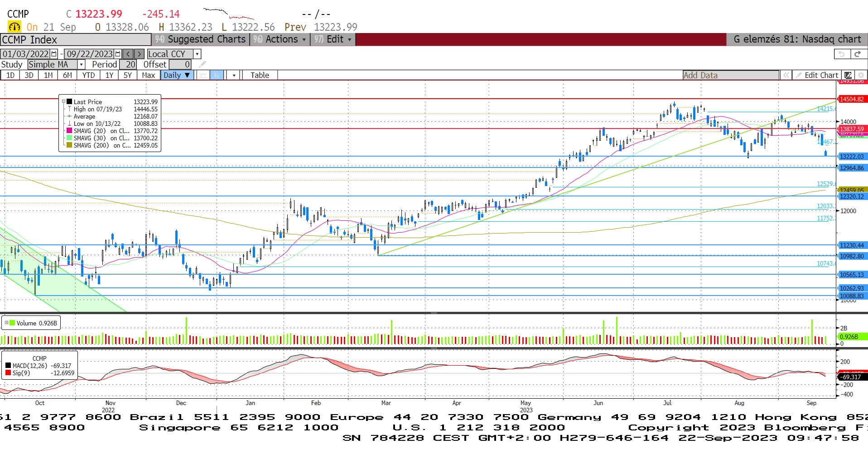Viewport: 868px width, 463px height.
Task: Switch to Table view
Action: [x=260, y=75]
